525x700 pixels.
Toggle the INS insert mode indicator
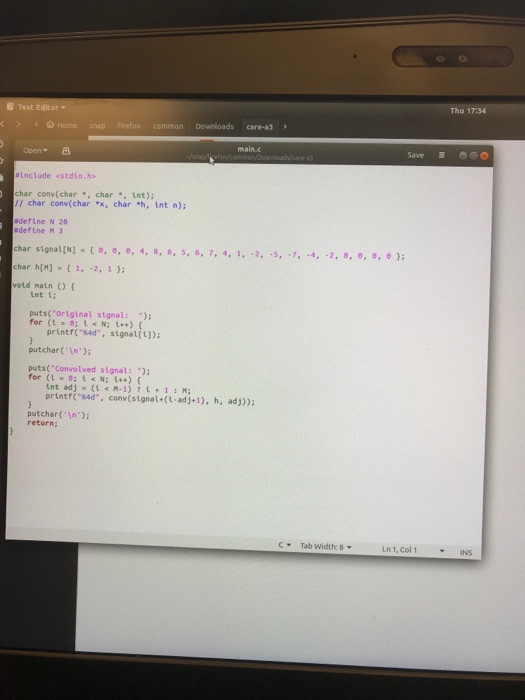coord(466,553)
